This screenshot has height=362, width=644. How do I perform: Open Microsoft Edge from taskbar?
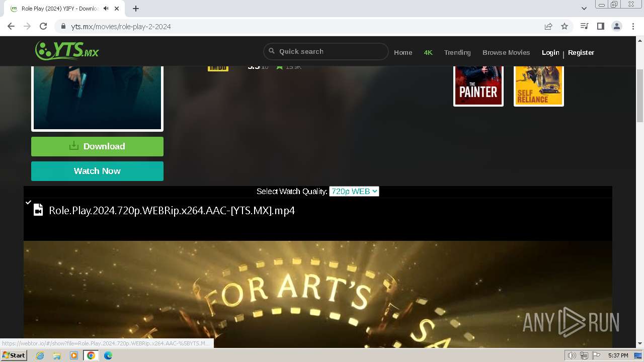[x=108, y=355]
